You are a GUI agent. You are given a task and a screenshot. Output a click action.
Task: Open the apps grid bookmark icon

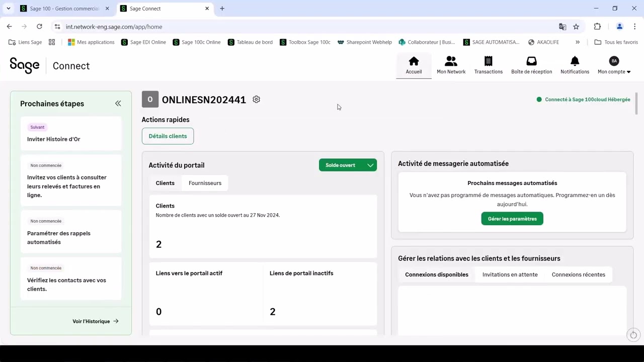tap(52, 42)
